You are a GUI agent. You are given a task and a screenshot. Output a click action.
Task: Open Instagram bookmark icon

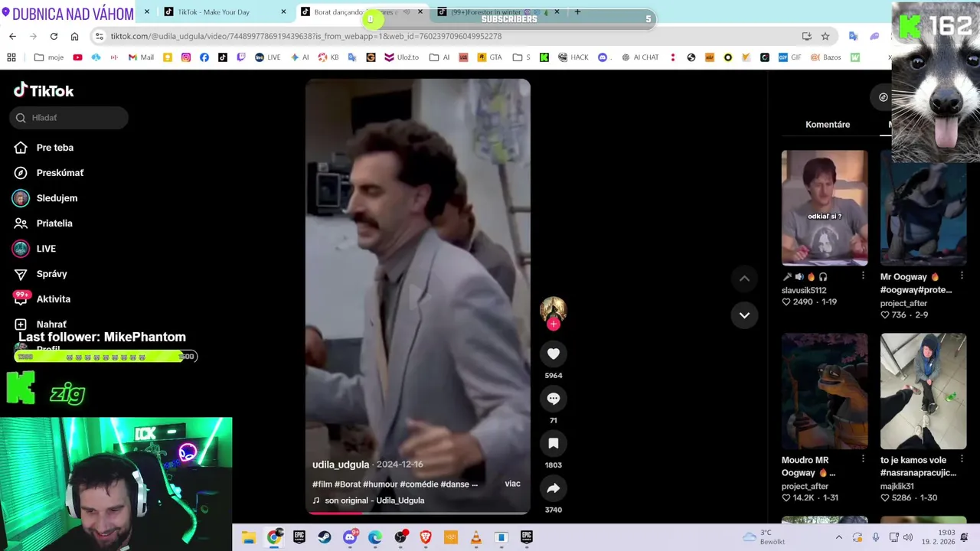point(186,57)
